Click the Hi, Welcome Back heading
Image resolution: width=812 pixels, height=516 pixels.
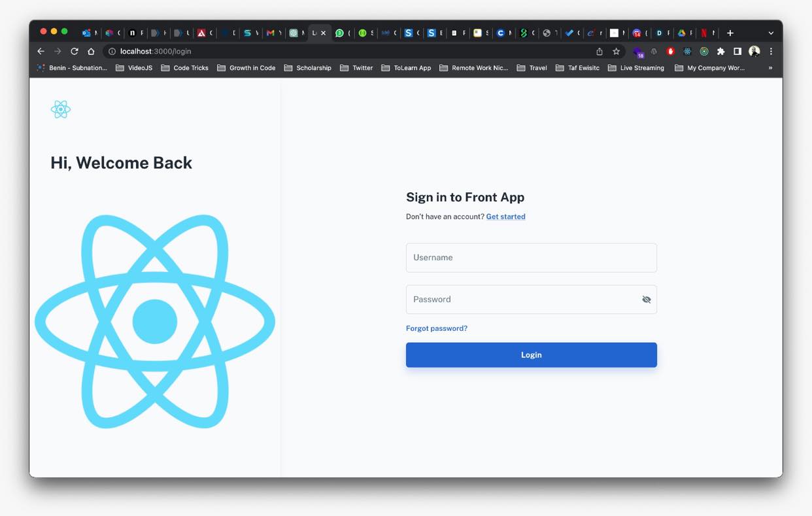pos(121,163)
